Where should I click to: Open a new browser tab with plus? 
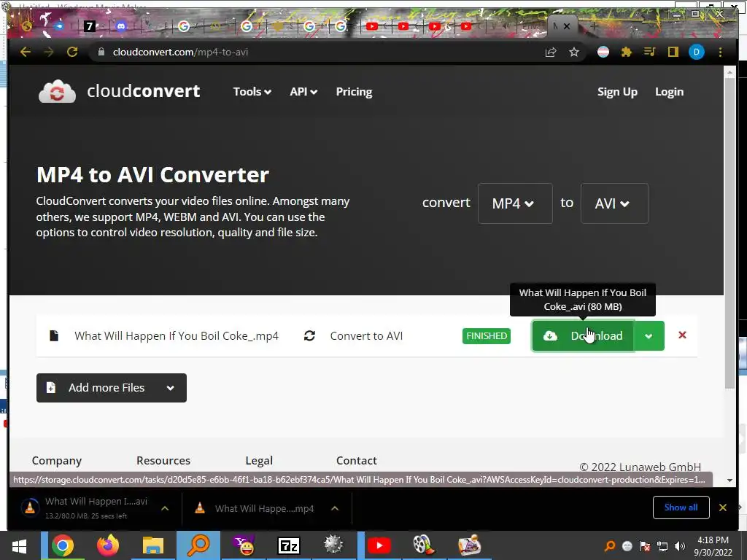click(594, 26)
